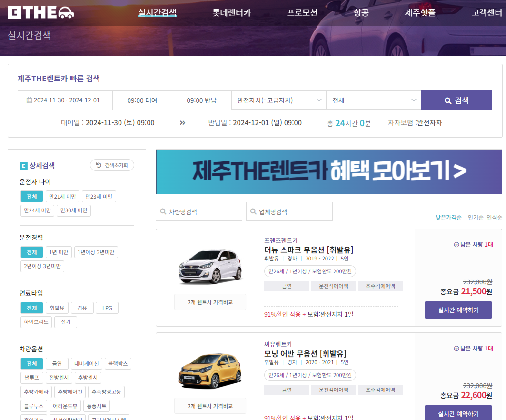
Task: Click 실시간 예약하기 for 더뉴 스파크
Action: [458, 310]
